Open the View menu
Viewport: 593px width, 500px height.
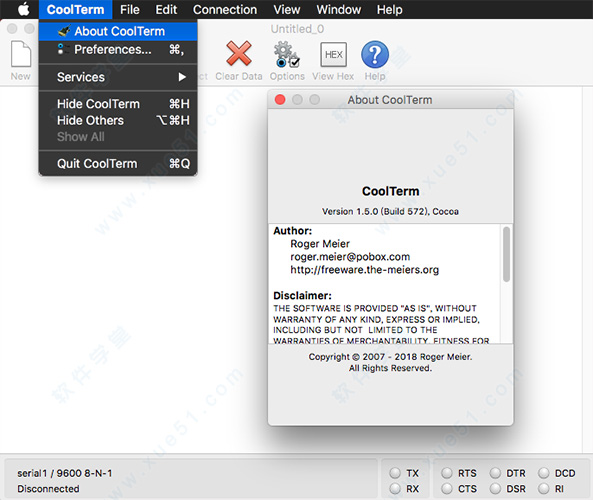tap(287, 9)
